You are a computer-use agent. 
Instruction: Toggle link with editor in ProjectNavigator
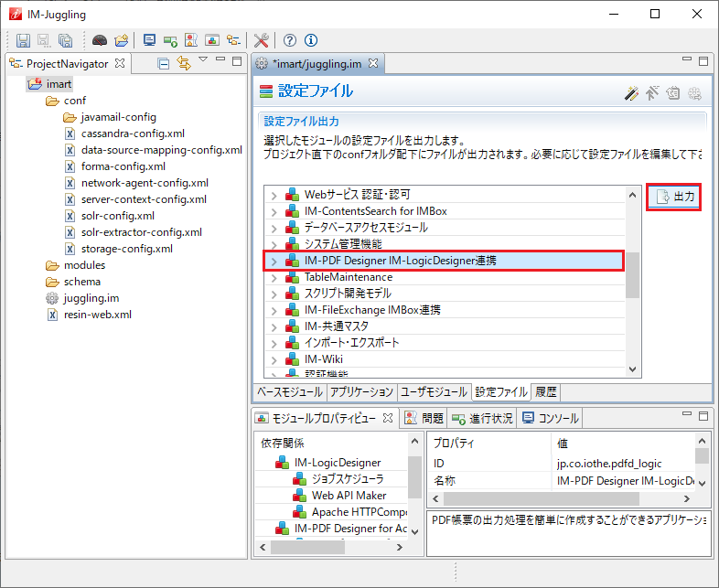184,63
